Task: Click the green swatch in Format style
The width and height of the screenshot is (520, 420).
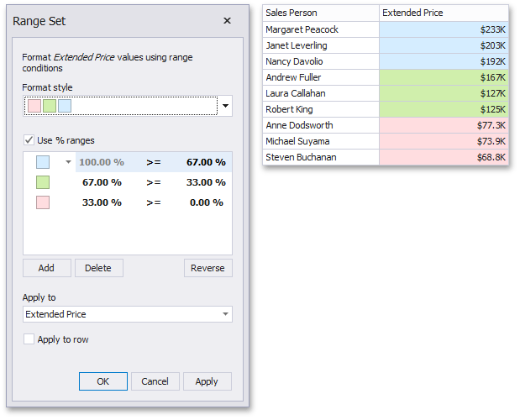Action: tap(50, 107)
